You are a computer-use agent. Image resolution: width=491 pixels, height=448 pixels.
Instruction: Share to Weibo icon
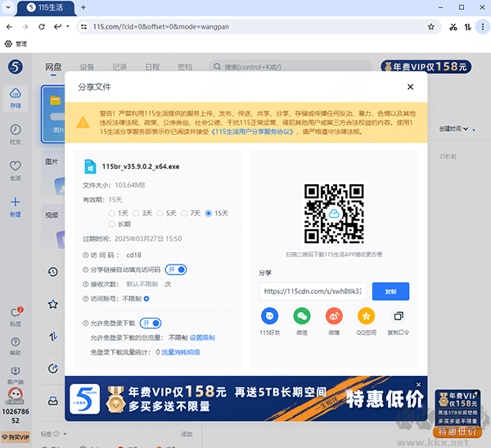tap(334, 316)
